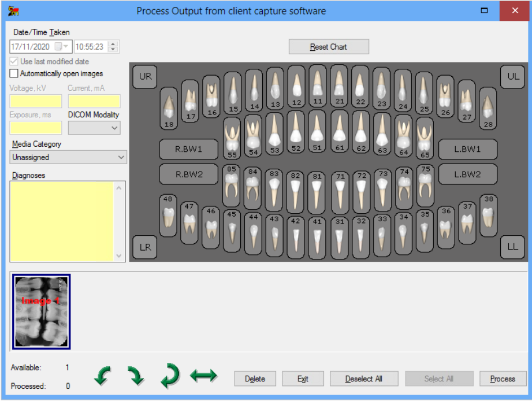The height and width of the screenshot is (401, 532).
Task: Select deciduous tooth 85
Action: tap(232, 185)
